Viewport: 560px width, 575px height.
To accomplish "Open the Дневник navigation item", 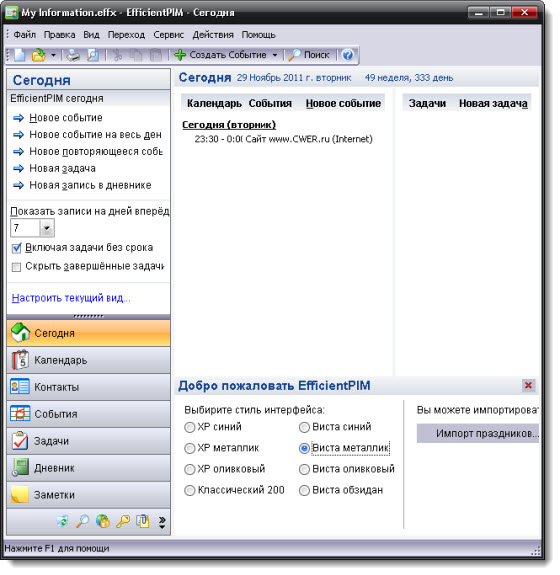I will click(88, 468).
